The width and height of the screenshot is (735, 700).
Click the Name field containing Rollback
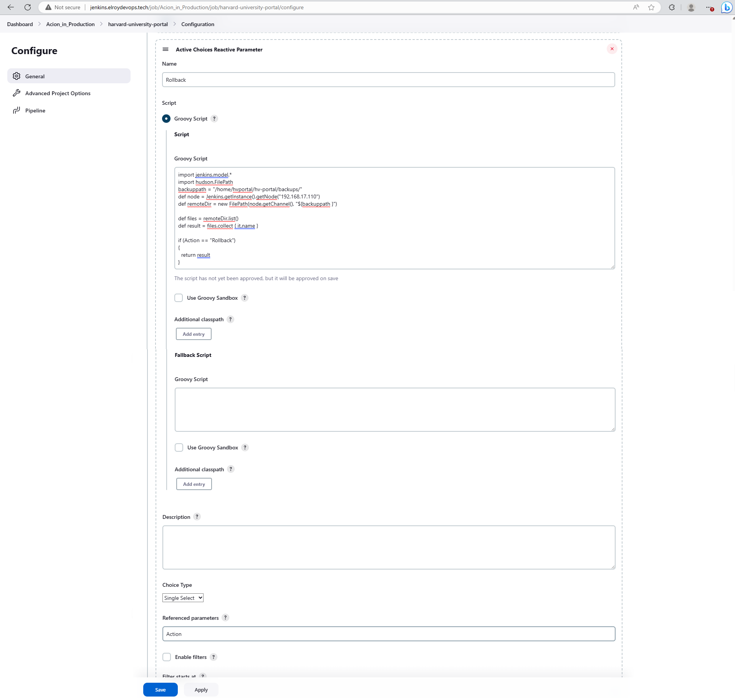[x=389, y=80]
